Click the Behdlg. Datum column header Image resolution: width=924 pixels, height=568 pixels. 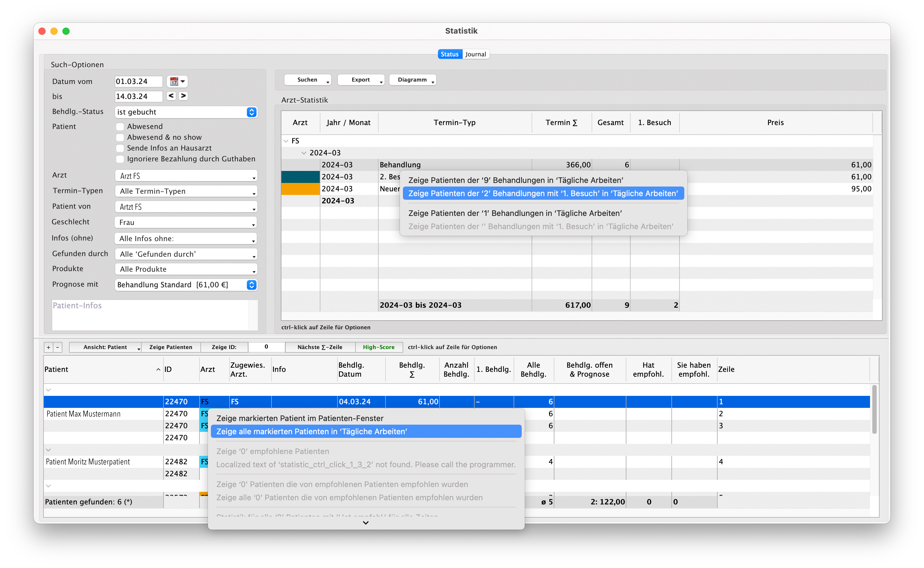(361, 370)
